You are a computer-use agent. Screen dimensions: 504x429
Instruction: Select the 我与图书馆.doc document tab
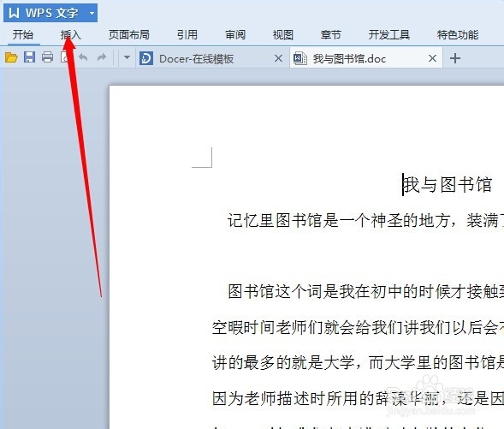pyautogui.click(x=366, y=58)
